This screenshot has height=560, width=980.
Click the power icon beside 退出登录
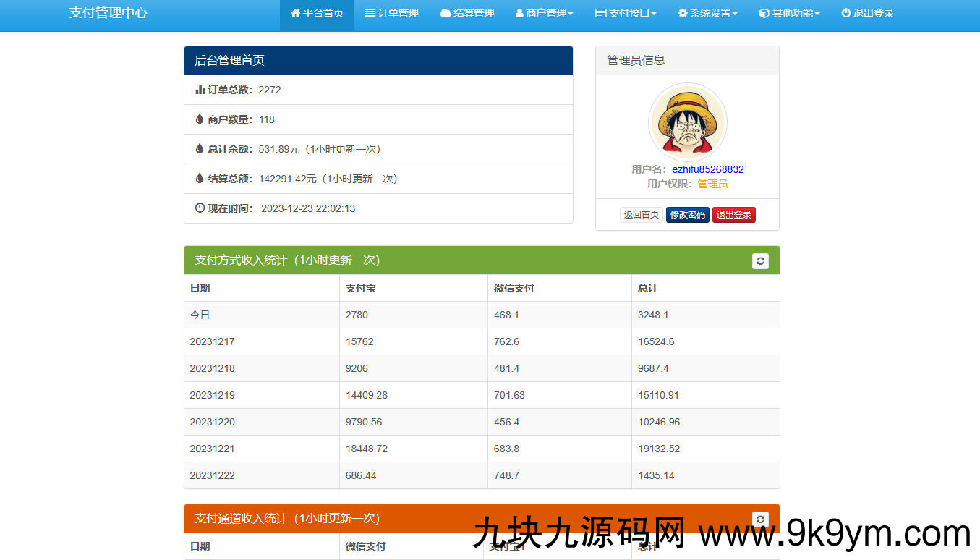(x=845, y=13)
